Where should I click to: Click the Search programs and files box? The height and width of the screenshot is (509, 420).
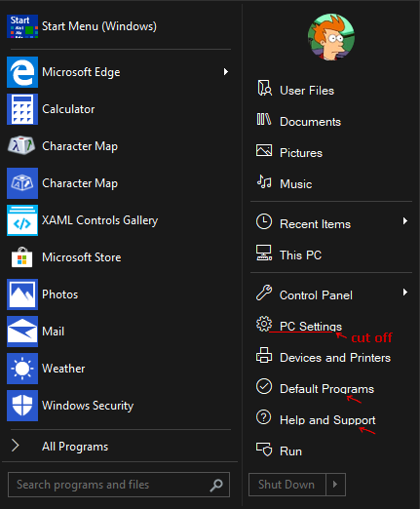coord(119,485)
